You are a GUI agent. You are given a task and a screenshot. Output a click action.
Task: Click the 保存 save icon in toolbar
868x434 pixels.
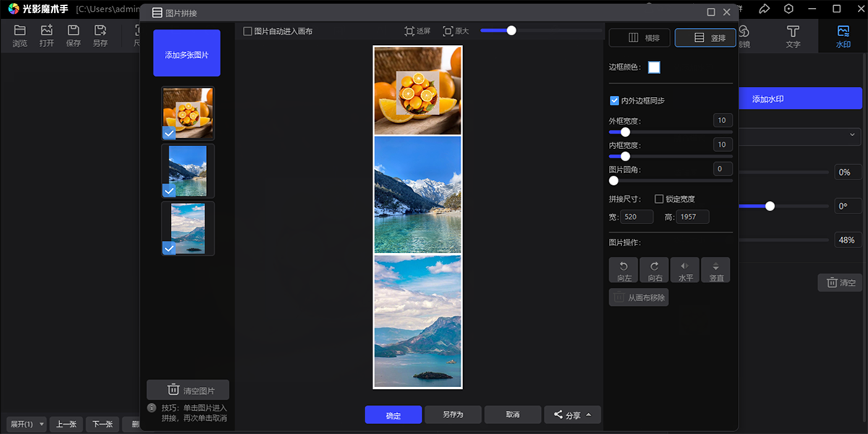click(x=73, y=35)
